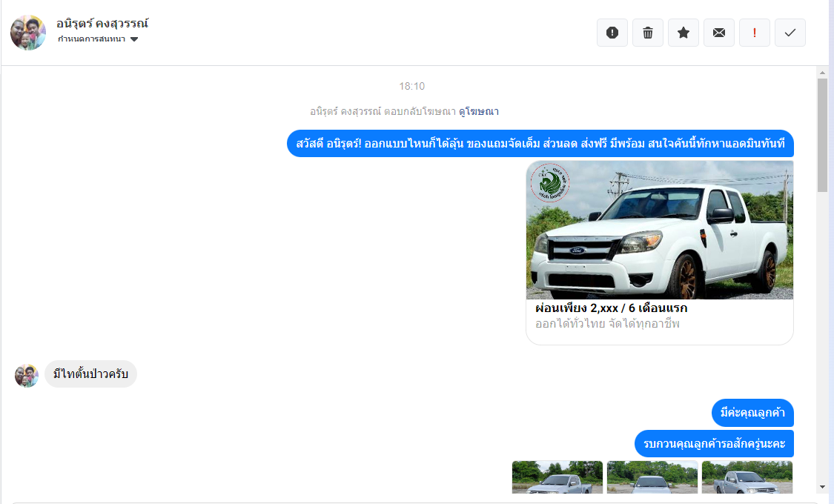
Task: Click timestamp 18:10
Action: click(x=411, y=86)
